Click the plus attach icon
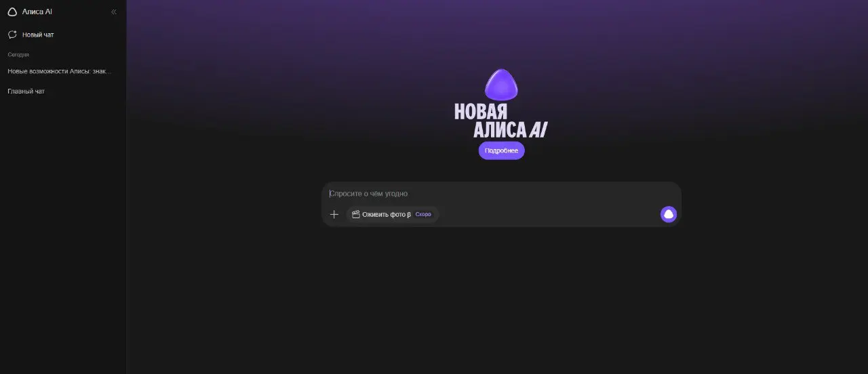 (x=334, y=214)
